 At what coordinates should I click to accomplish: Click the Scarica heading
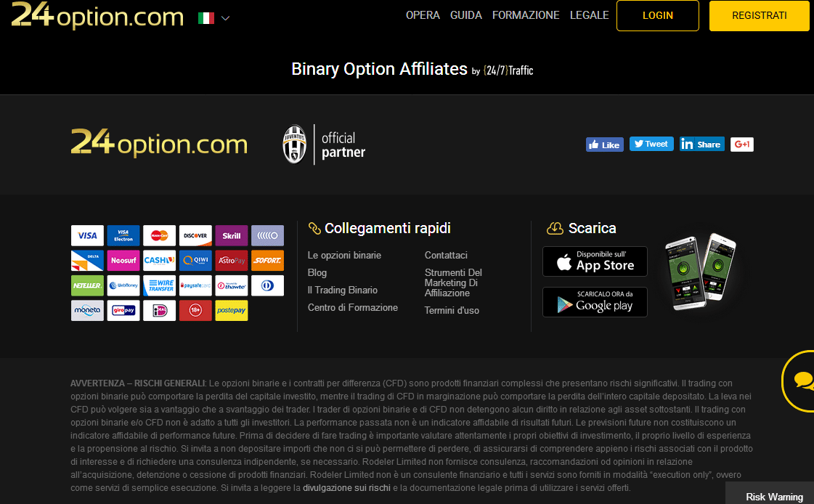(592, 228)
